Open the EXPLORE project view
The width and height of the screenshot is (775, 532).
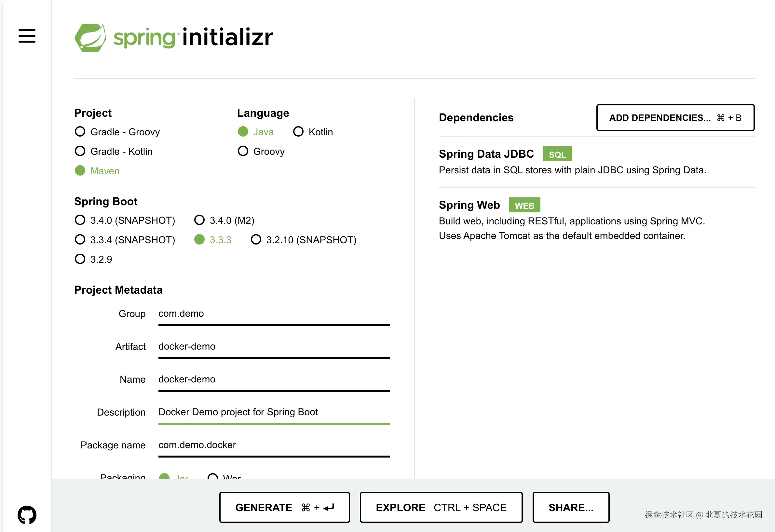441,507
